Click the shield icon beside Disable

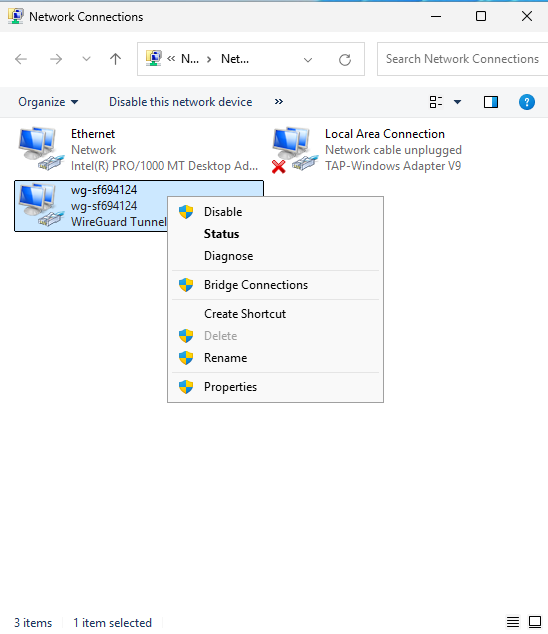186,212
